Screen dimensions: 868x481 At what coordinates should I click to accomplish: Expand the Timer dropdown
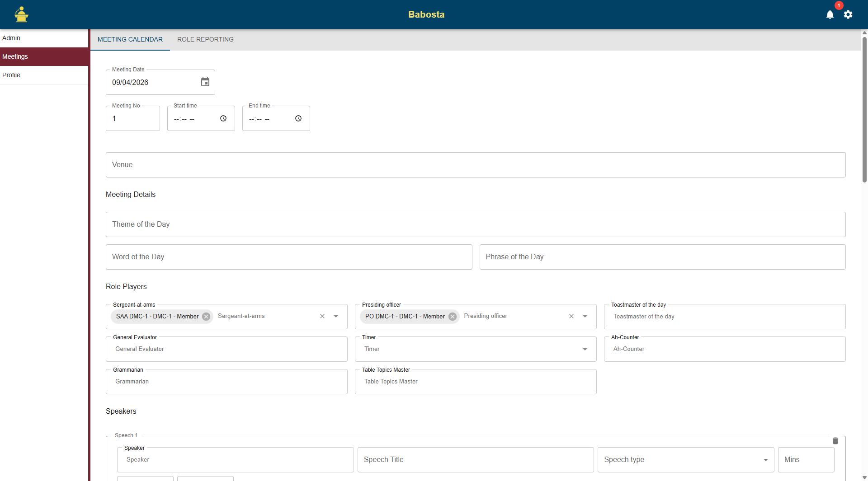pos(585,349)
